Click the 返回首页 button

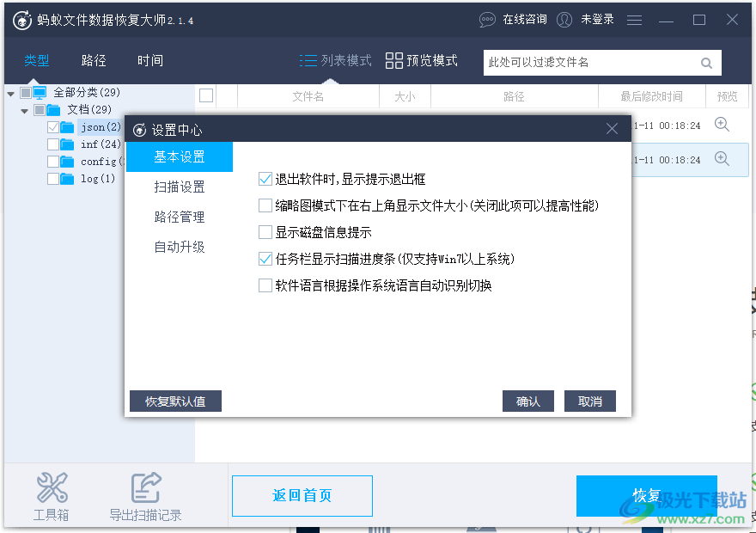[302, 496]
